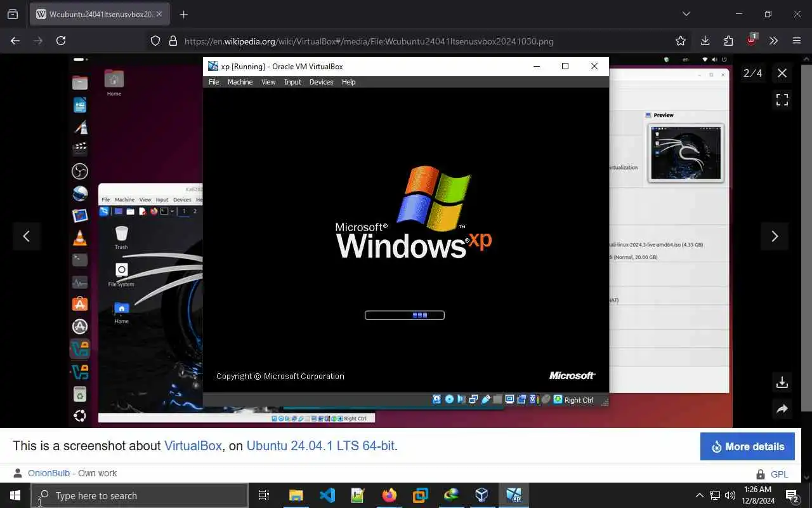Open a new browser tab
Viewport: 812px width, 508px height.
[x=184, y=14]
